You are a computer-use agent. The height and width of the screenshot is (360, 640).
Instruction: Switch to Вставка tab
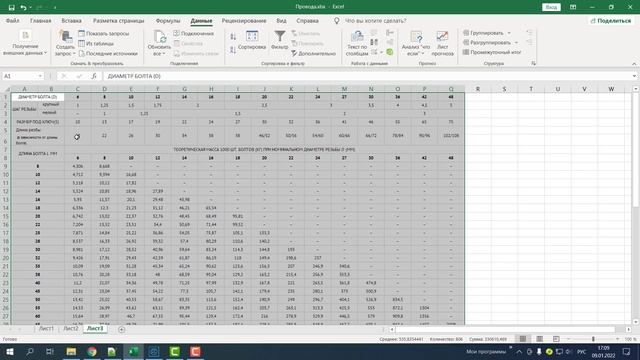click(x=71, y=20)
